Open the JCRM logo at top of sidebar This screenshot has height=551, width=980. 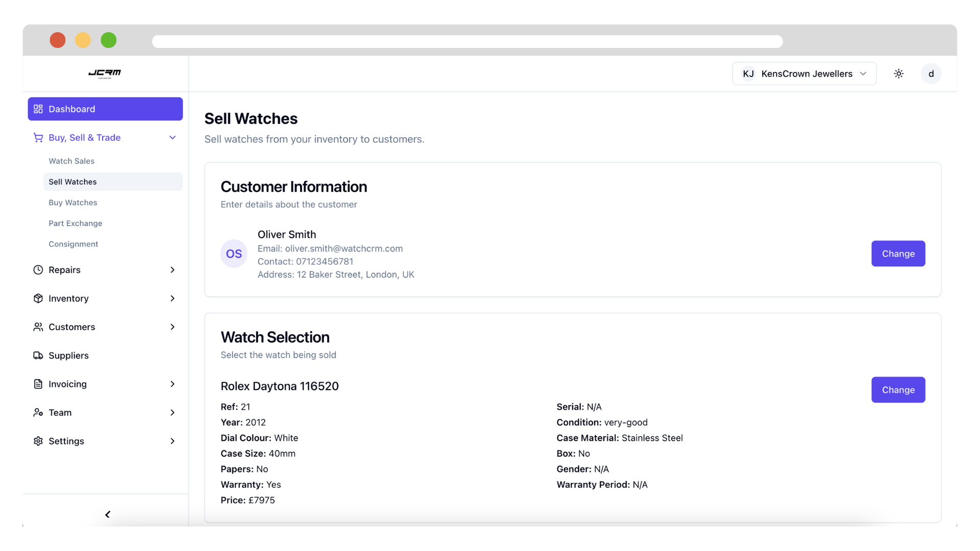click(x=104, y=73)
